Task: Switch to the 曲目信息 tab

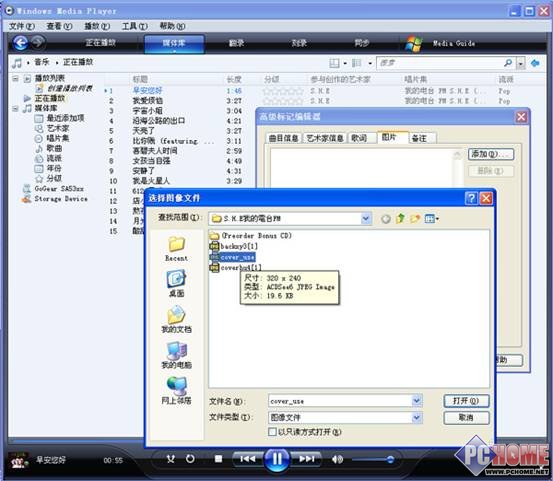Action: click(x=284, y=138)
